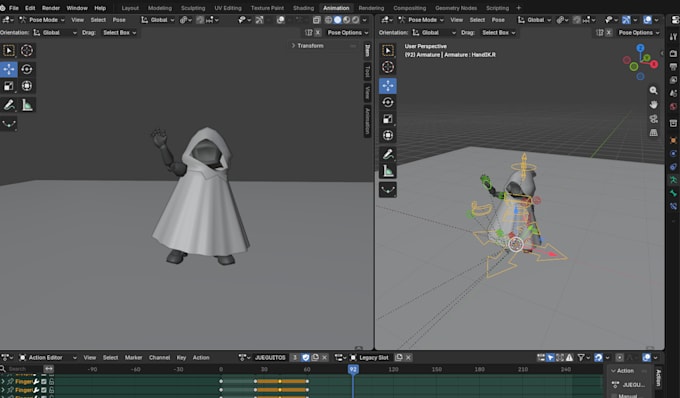Select the Breakdowner pose tool in left viewport

pos(9,124)
